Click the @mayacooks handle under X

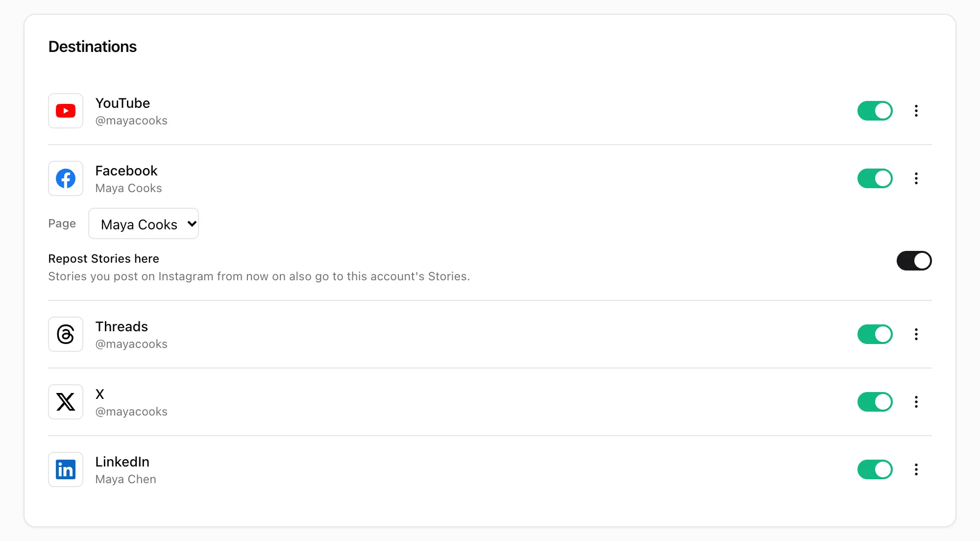tap(131, 412)
